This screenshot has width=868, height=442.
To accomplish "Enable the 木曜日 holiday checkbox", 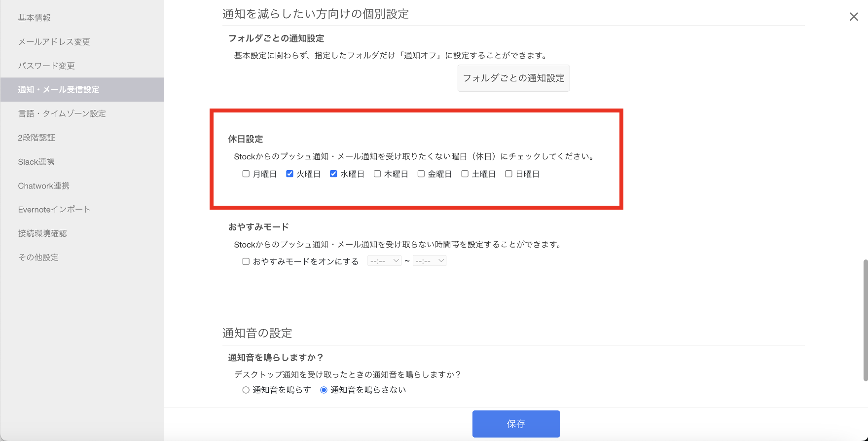I will tap(377, 174).
